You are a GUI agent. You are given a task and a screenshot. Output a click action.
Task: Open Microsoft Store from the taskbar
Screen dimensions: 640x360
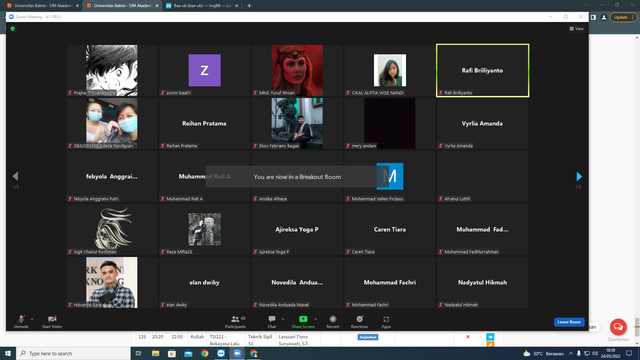172,353
